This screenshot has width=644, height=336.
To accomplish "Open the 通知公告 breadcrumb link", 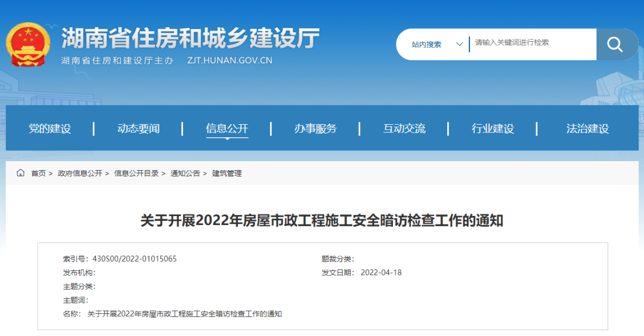I will click(185, 173).
